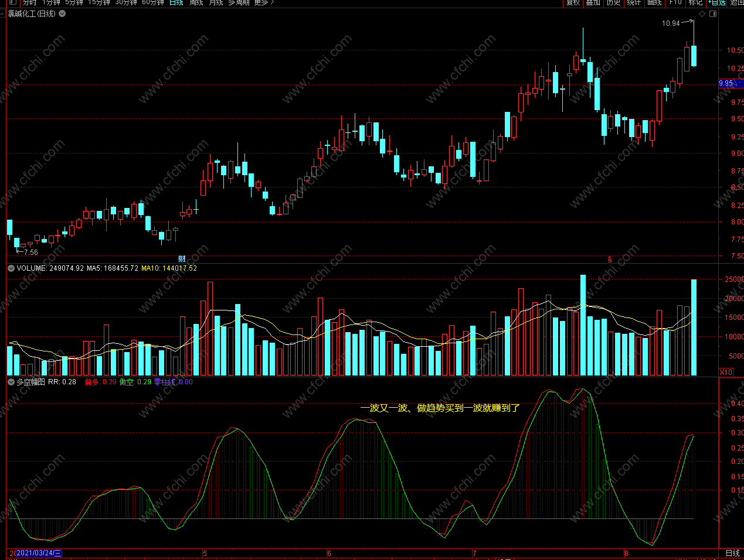Open the 统计 statistics button

[634, 2]
